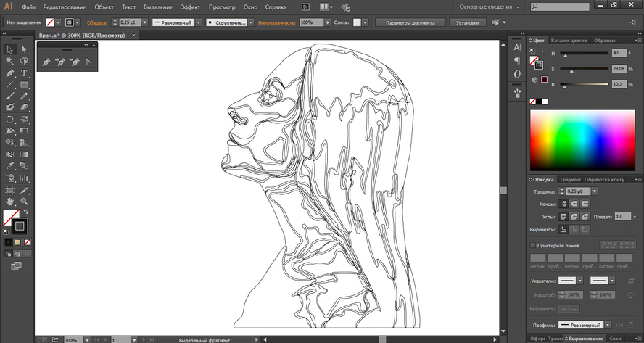Select the Eraser tool
This screenshot has height=343, width=644.
click(24, 107)
